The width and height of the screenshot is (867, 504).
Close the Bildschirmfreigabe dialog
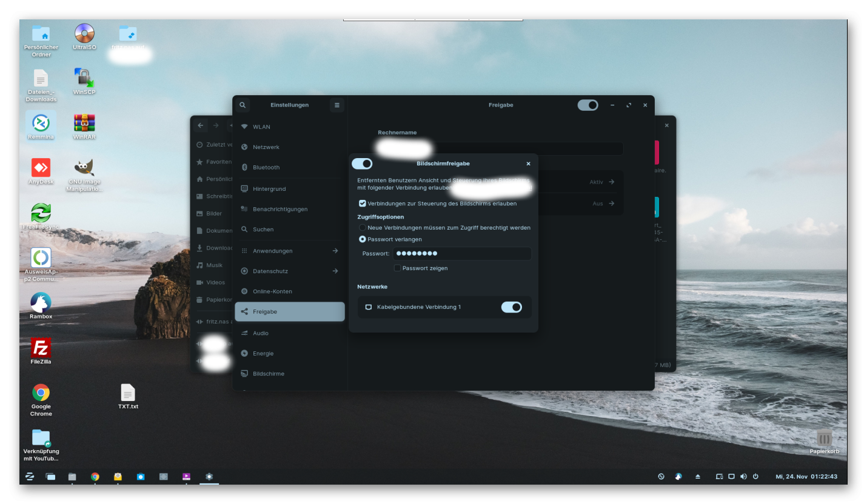click(528, 164)
